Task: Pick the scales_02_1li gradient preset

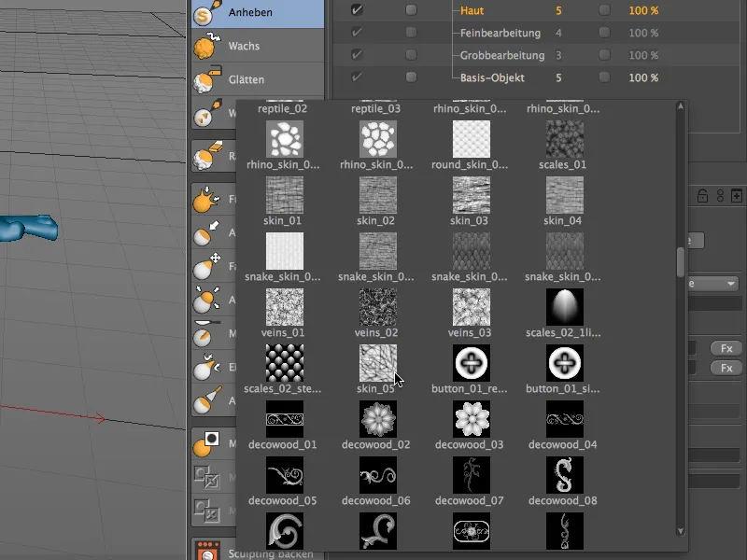Action: pyautogui.click(x=565, y=307)
